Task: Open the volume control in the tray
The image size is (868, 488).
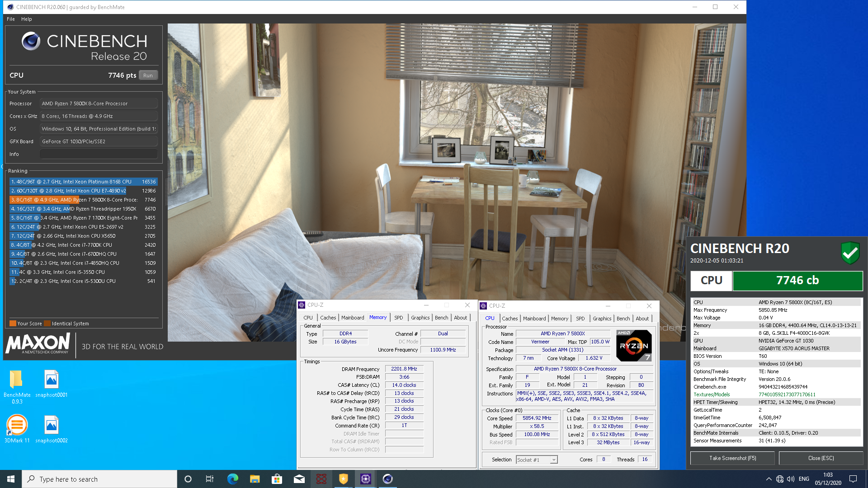Action: [791, 479]
